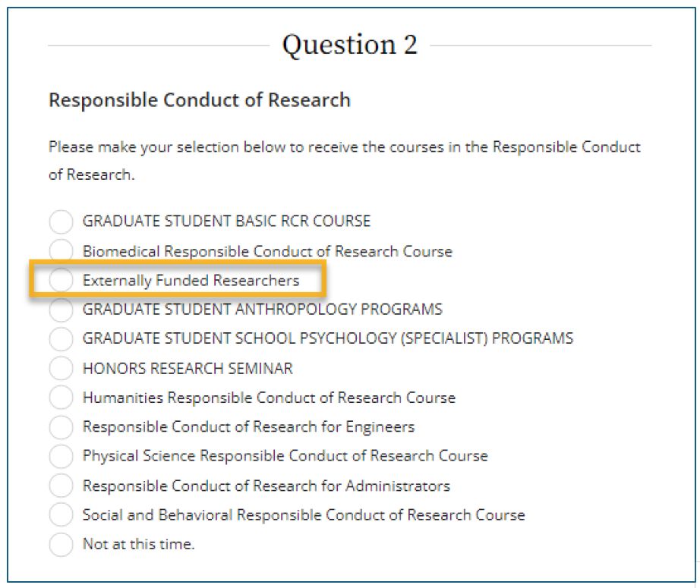The width and height of the screenshot is (700, 588).
Task: Choose the HONORS RESEARCH SEMINAR option
Action: (61, 368)
